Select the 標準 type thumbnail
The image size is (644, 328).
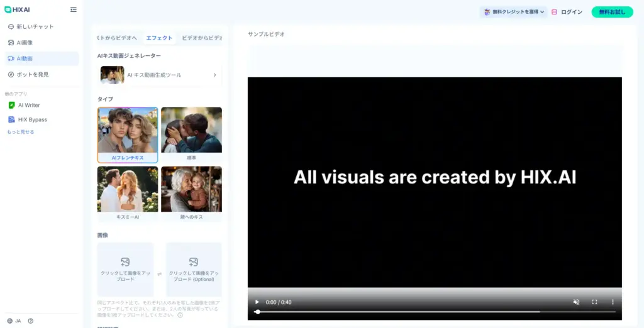tap(191, 135)
